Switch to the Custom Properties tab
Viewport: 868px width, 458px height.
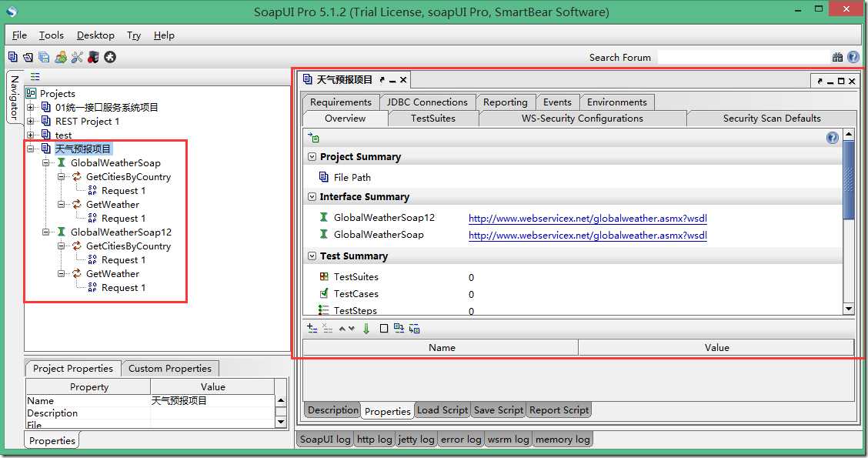(x=170, y=368)
